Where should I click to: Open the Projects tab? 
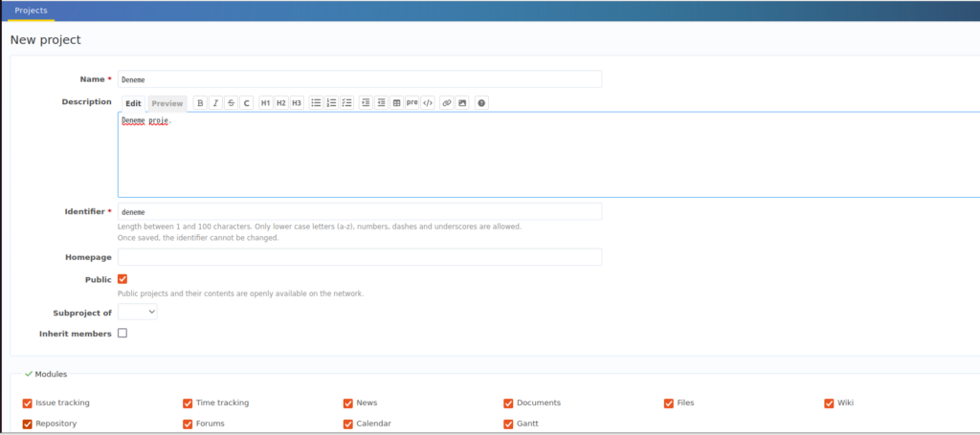tap(31, 11)
